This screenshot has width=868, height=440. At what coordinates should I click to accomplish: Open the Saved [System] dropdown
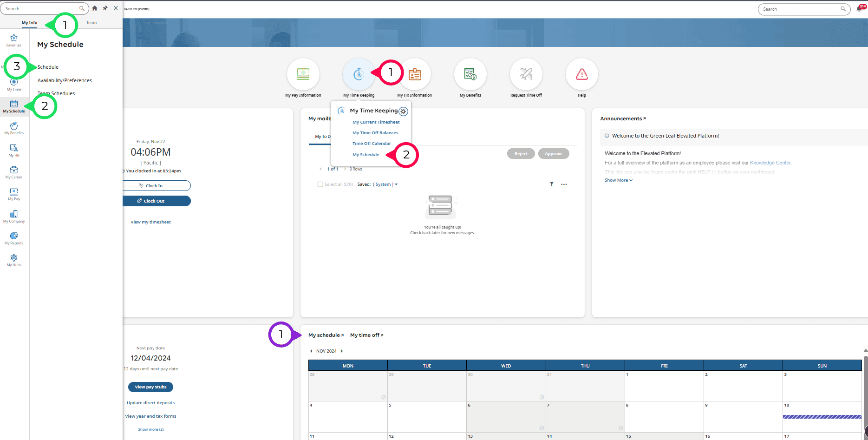coord(385,184)
